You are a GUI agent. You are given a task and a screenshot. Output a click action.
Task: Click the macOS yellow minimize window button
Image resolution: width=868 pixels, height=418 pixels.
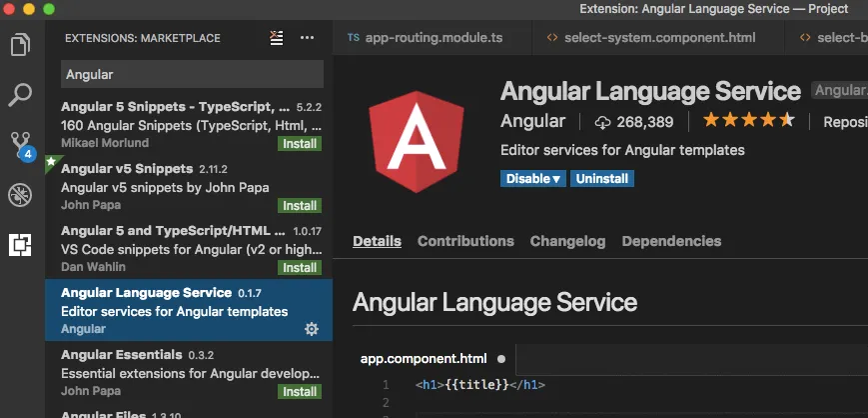point(29,8)
